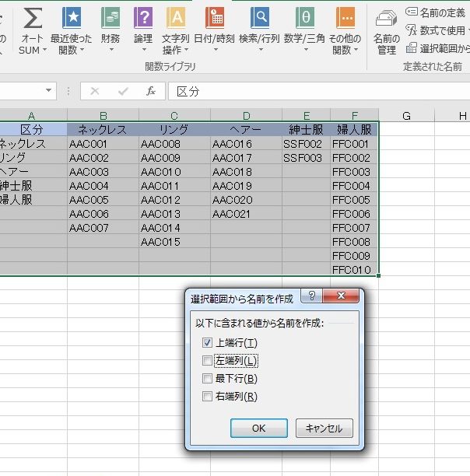470x476 pixels.
Task: Click the AutoSUM sigma icon
Action: click(33, 18)
